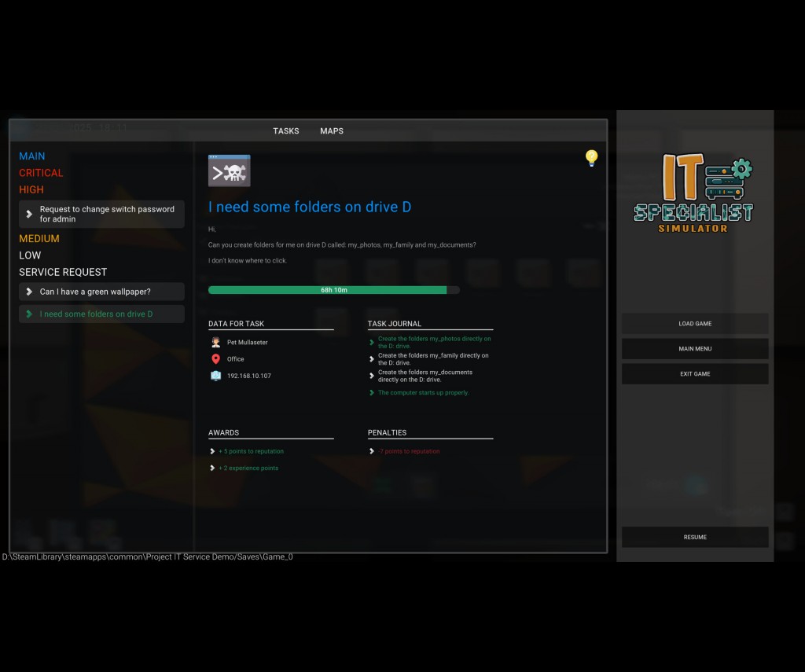
Task: Click the skull terminal task icon
Action: pyautogui.click(x=229, y=171)
